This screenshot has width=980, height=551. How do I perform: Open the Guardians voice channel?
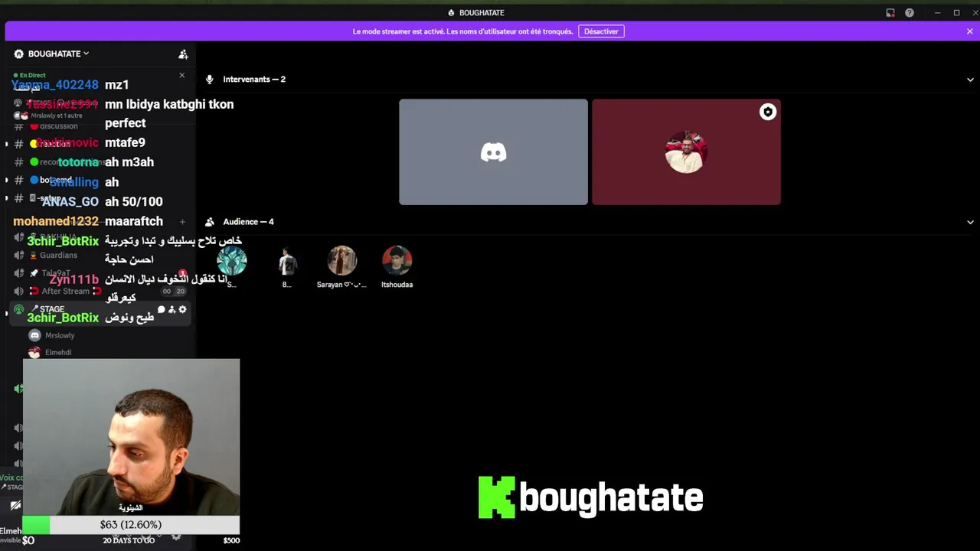click(100, 255)
